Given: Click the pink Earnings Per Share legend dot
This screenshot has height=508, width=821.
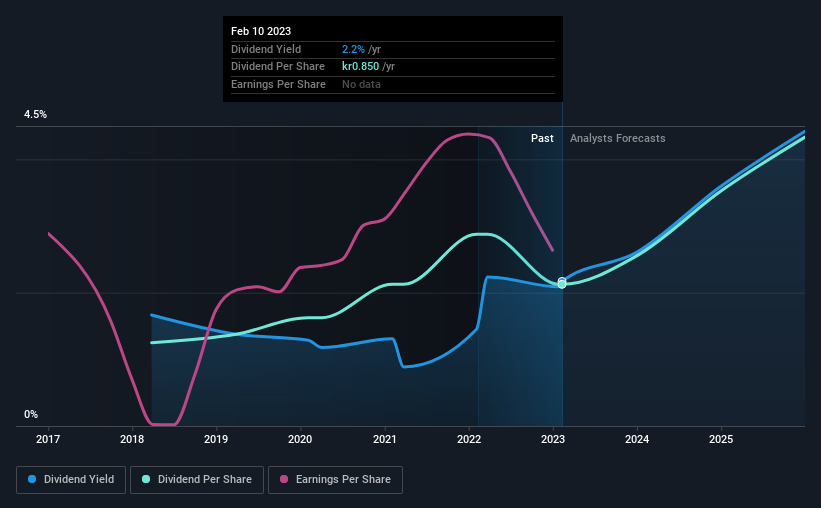Looking at the screenshot, I should click(x=284, y=479).
